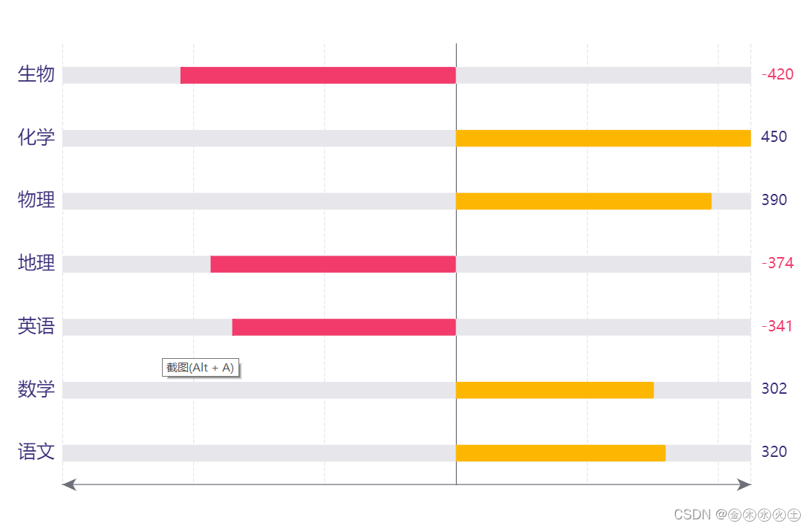Screen dimensions: 812x529
Task: Click the 数学 category label
Action: click(x=36, y=389)
